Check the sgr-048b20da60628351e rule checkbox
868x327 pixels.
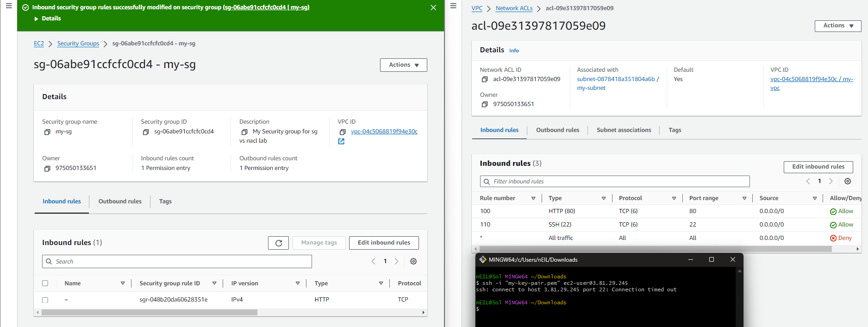(45, 300)
